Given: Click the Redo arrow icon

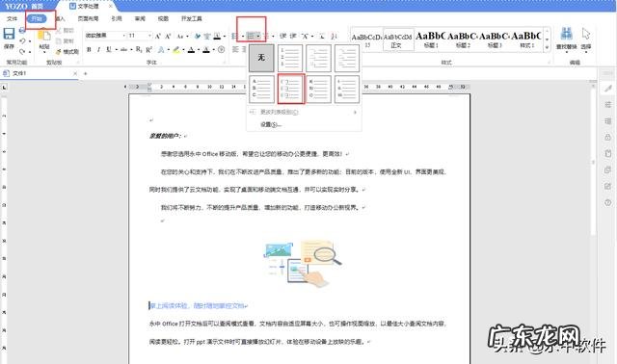Looking at the screenshot, I should point(22,51).
